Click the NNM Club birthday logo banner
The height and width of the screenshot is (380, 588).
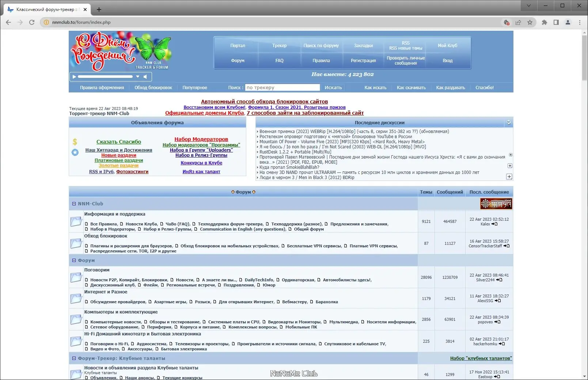click(121, 51)
